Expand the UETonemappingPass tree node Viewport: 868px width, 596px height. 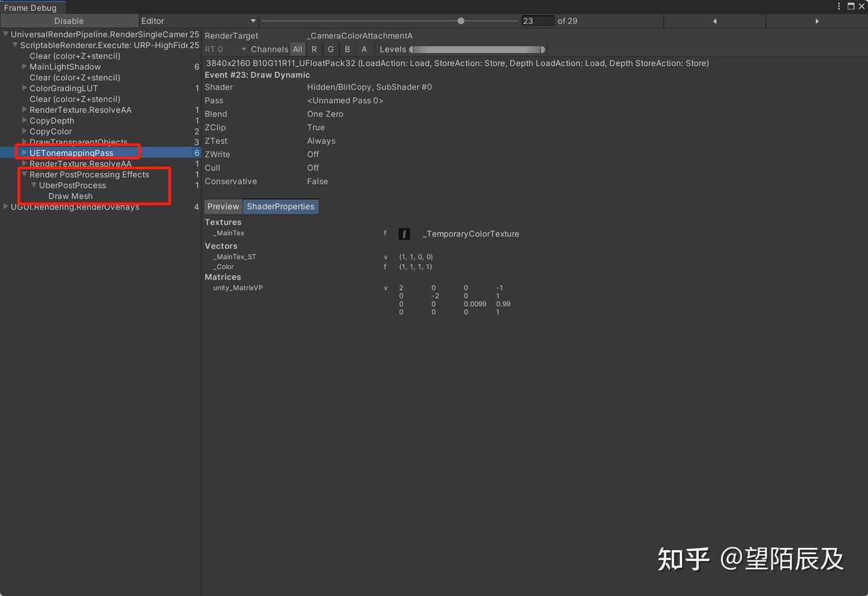point(24,152)
